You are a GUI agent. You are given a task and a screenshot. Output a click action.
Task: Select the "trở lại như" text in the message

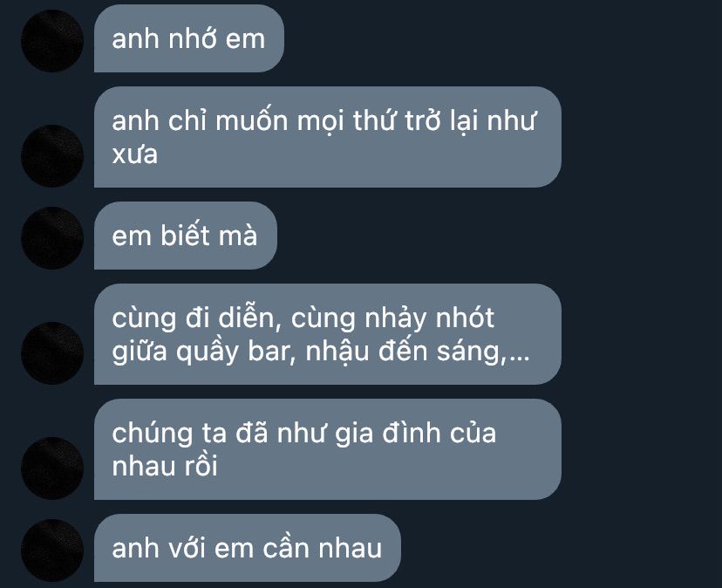tap(470, 120)
